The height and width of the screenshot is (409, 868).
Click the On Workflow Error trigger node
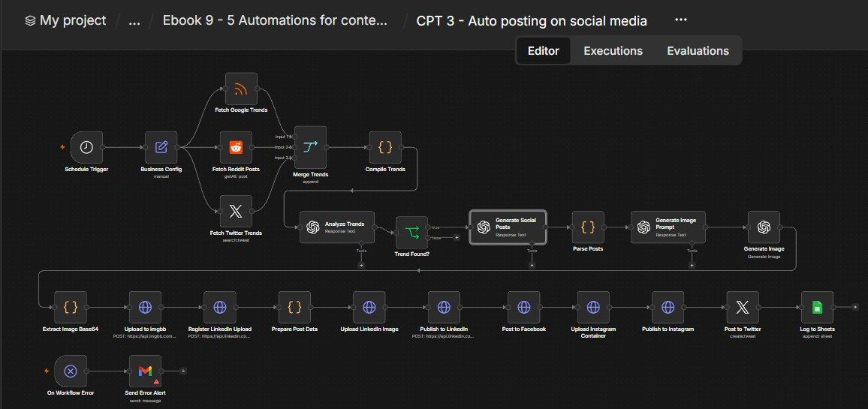[x=71, y=371]
